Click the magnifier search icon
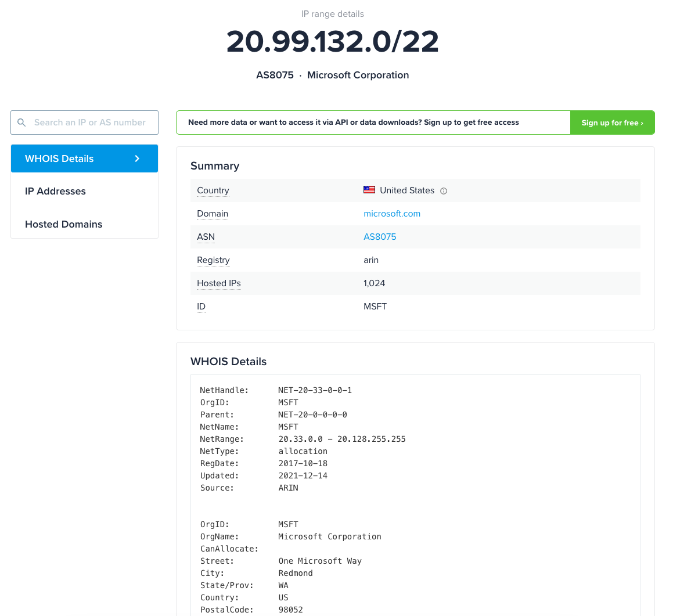Screen dimensions: 691x616 click(x=21, y=123)
